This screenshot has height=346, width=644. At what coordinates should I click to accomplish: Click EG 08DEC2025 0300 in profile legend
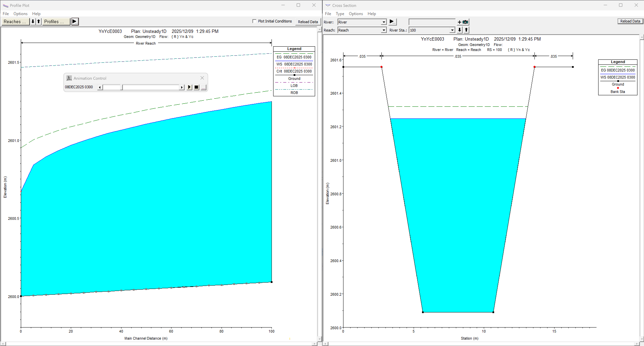click(x=294, y=57)
